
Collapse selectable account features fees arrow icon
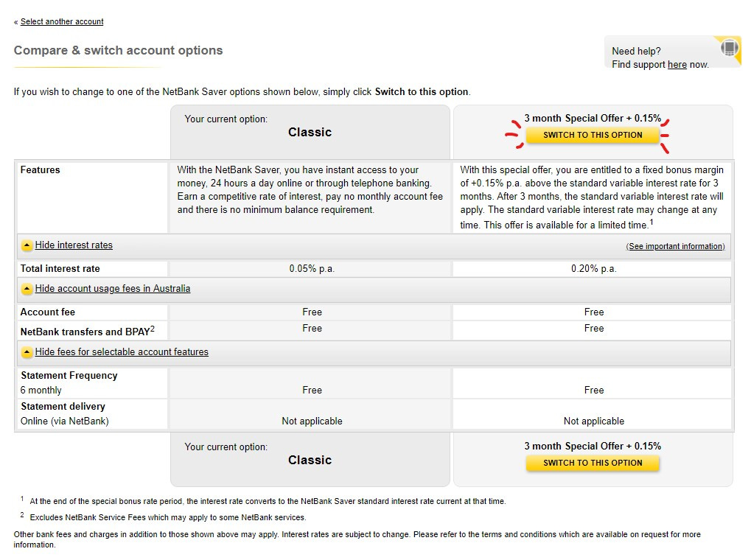click(x=27, y=352)
